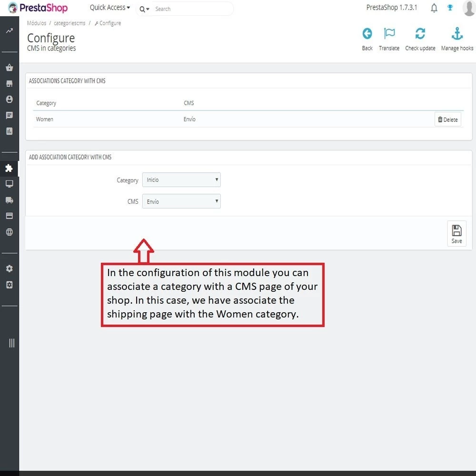This screenshot has height=476, width=476.
Task: Open the user profile avatar
Action: (x=469, y=8)
